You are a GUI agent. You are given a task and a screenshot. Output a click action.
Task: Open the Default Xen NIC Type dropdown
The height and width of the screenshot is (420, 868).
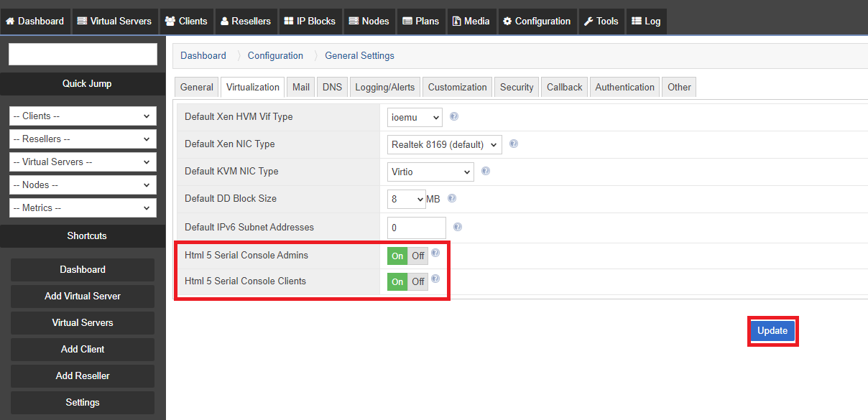pyautogui.click(x=444, y=144)
